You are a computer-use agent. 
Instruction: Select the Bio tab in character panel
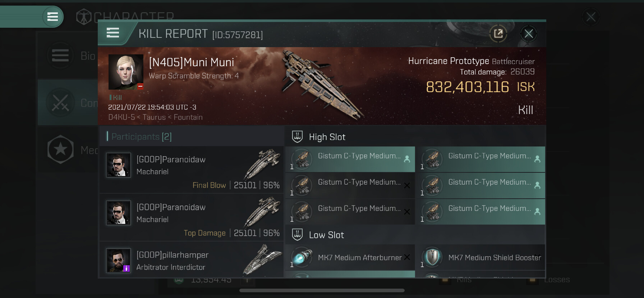60,56
